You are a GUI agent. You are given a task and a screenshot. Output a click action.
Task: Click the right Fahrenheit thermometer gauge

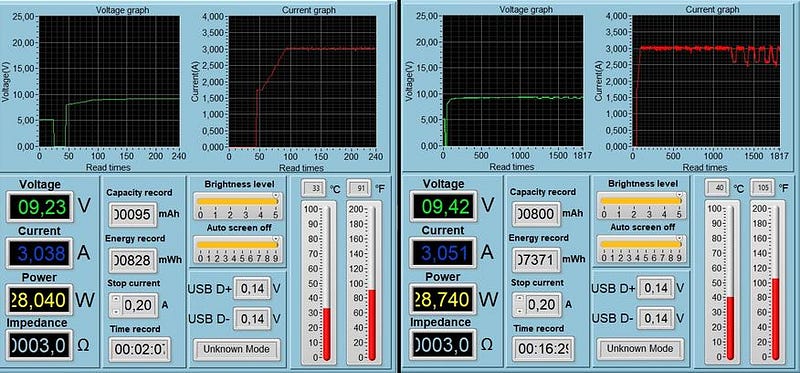click(767, 282)
